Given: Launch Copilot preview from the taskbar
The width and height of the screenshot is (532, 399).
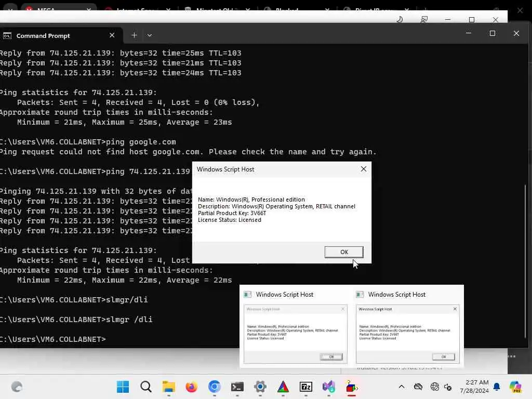Looking at the screenshot, I should point(515,387).
